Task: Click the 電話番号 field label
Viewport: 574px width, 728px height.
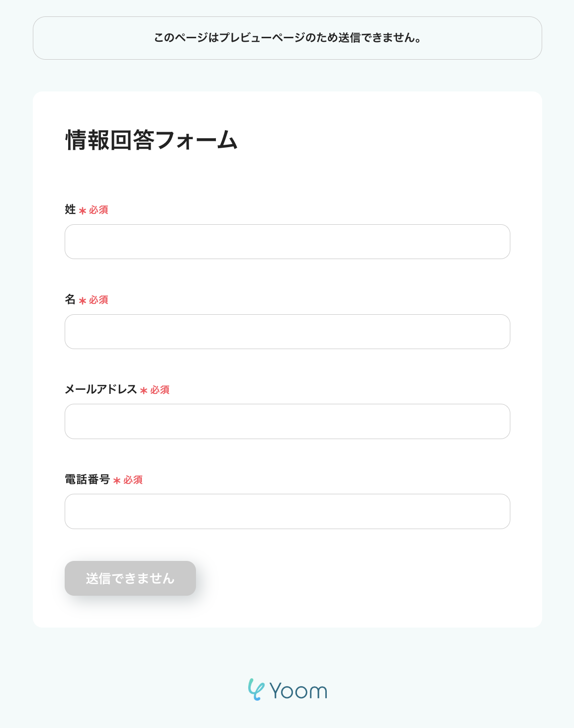Action: 87,479
